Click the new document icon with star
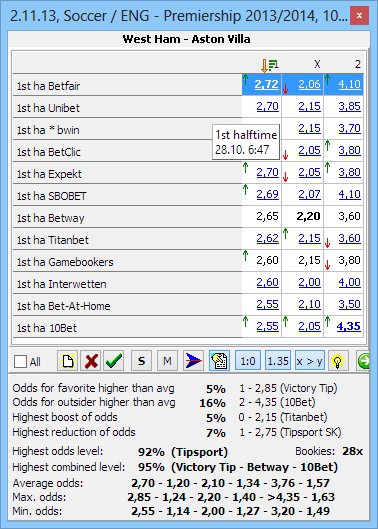The height and width of the screenshot is (529, 378). 68,361
